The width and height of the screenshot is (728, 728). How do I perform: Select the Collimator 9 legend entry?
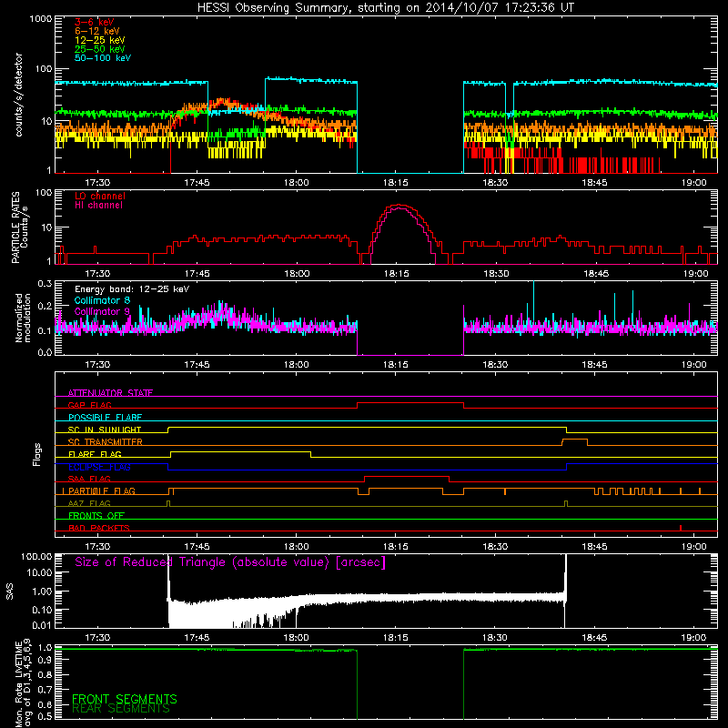click(x=102, y=311)
